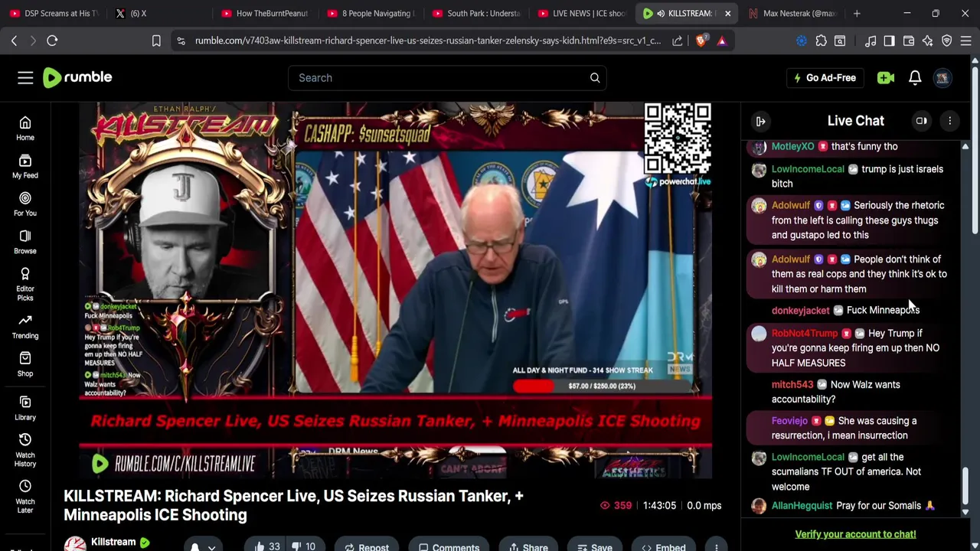Screen dimensions: 980x551
Task: Open Watch History in the sidebar
Action: tap(25, 450)
